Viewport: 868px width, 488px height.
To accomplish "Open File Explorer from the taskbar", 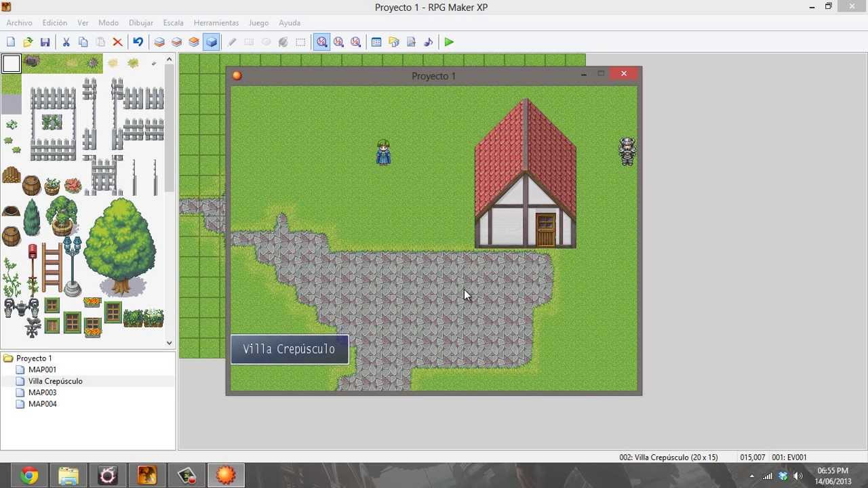I will coord(68,476).
